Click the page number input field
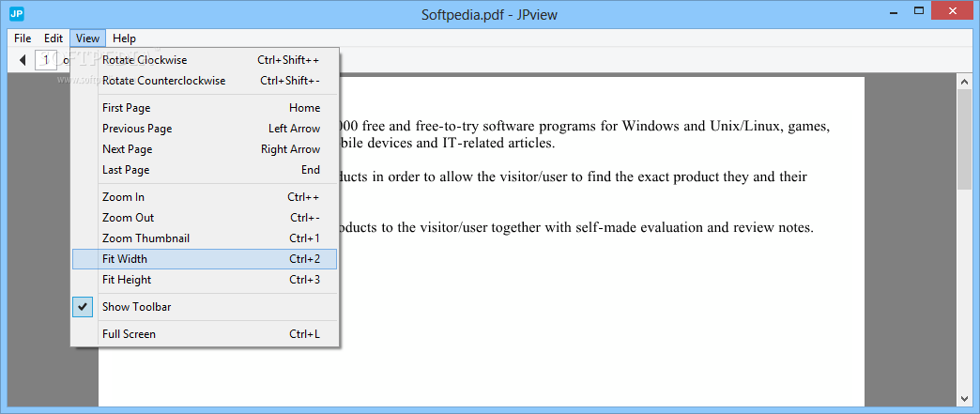This screenshot has width=980, height=414. pos(46,60)
